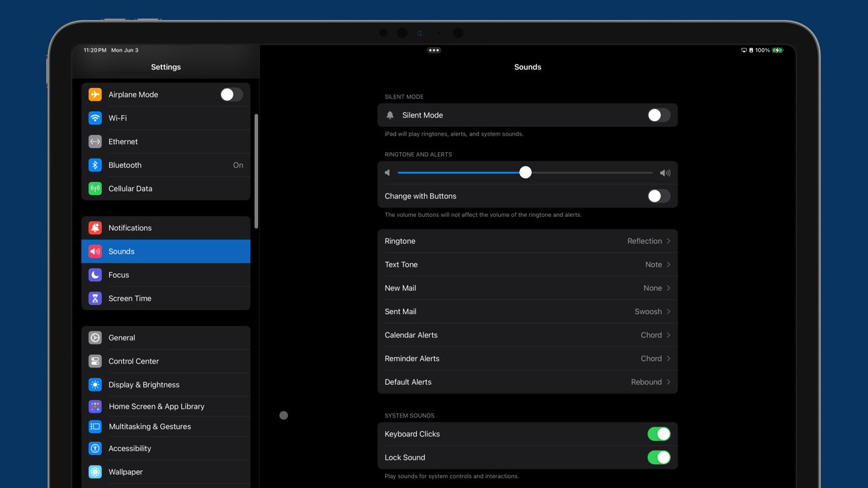This screenshot has height=488, width=868.
Task: Select Focus in the sidebar
Action: coord(166,275)
